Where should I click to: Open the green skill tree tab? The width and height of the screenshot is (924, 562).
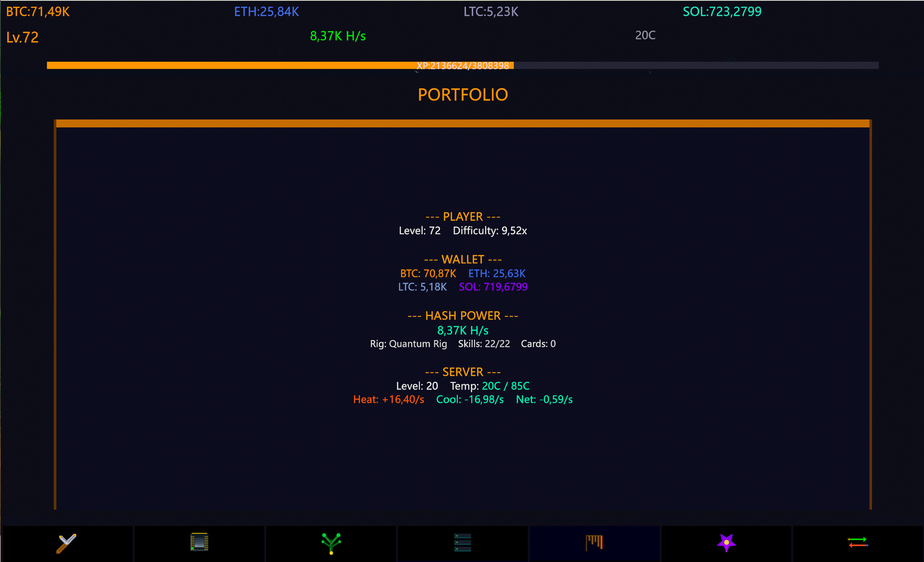tap(331, 543)
